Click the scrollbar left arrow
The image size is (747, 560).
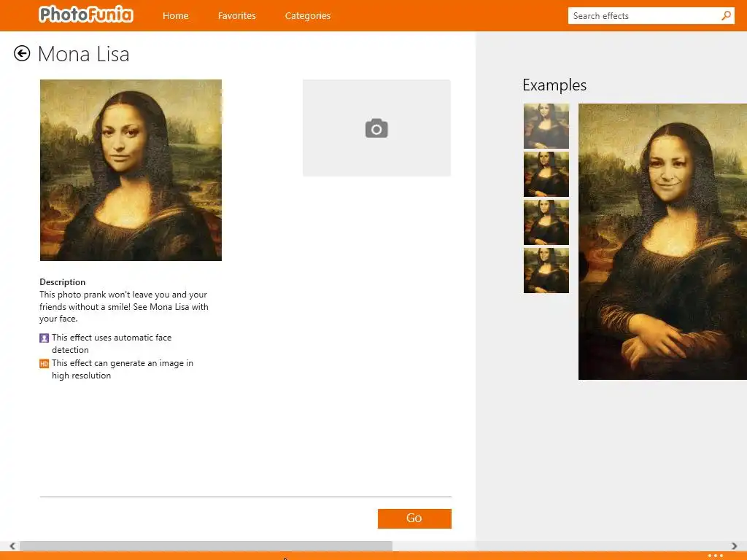[12, 545]
